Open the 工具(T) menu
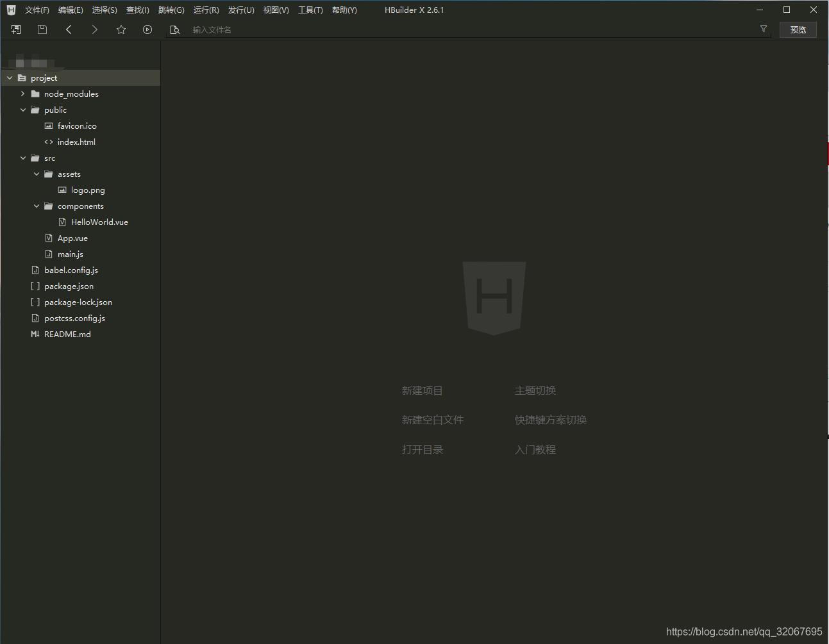The height and width of the screenshot is (644, 829). tap(310, 10)
